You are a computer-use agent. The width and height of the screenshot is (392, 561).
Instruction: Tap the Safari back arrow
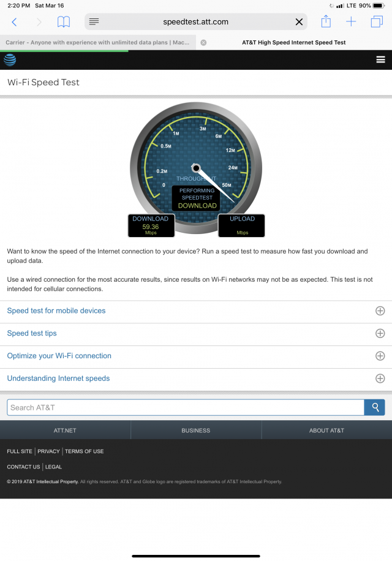[x=14, y=22]
